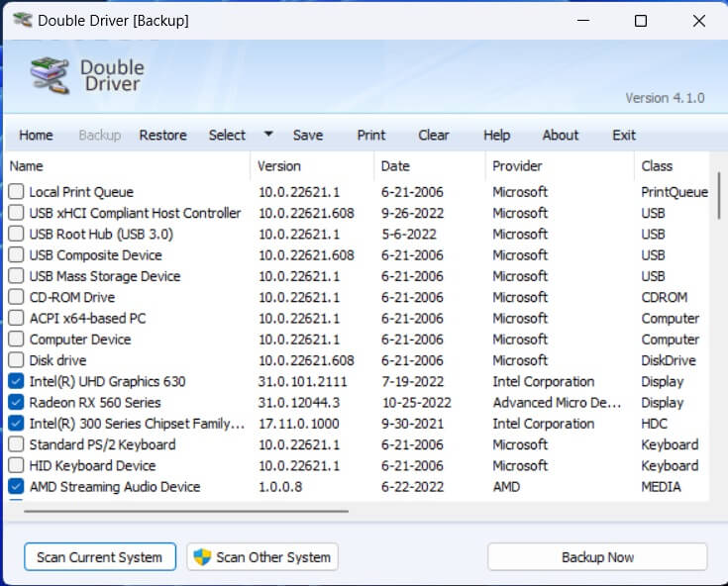Click the date 10-25-2022 cell
Viewport: 728px width, 586px height.
click(x=416, y=402)
